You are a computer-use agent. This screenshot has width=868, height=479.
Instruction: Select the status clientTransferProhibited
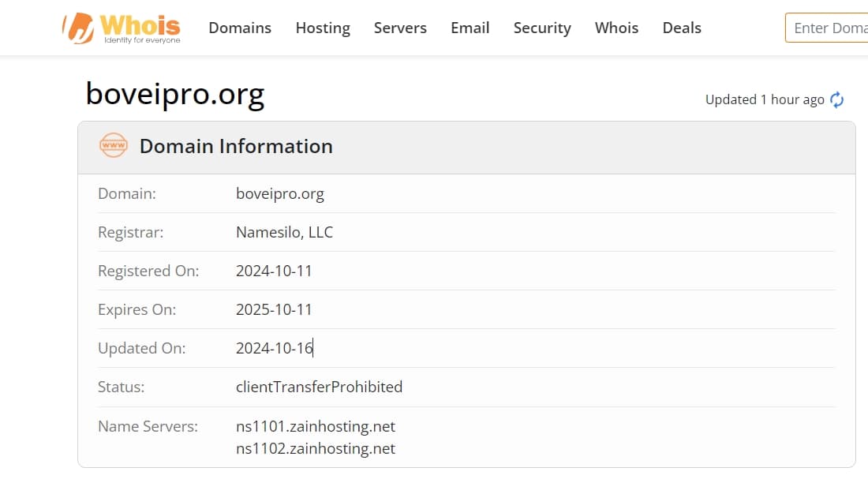tap(320, 387)
